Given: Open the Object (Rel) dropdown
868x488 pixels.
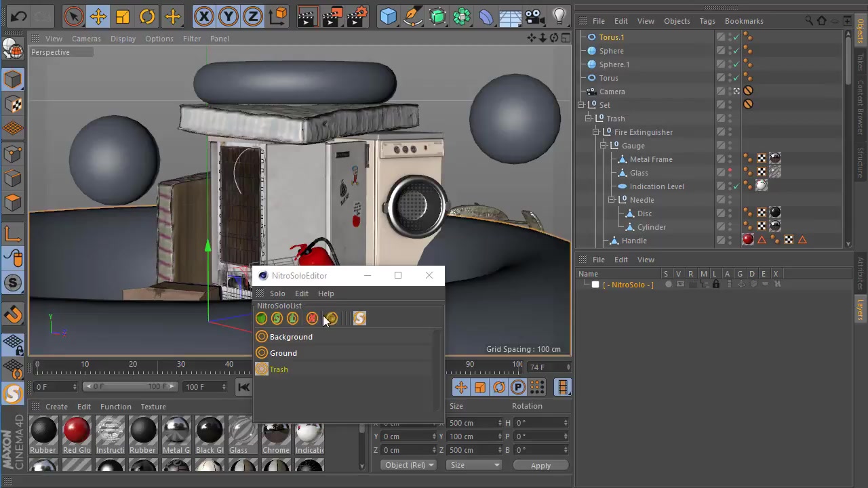Looking at the screenshot, I should tap(408, 465).
